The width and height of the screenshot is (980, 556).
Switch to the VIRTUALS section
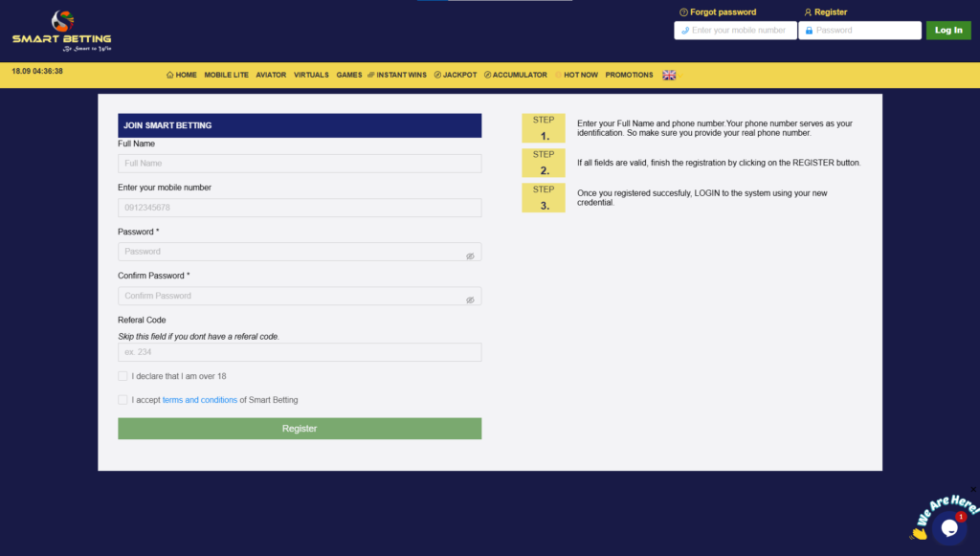(311, 74)
